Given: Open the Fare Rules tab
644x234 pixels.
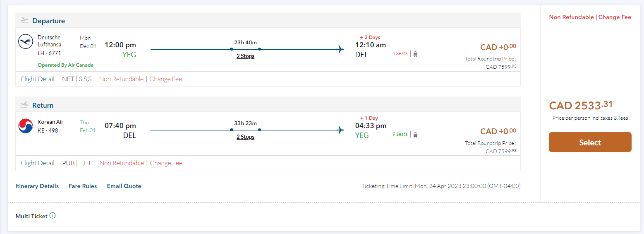Looking at the screenshot, I should click(83, 186).
